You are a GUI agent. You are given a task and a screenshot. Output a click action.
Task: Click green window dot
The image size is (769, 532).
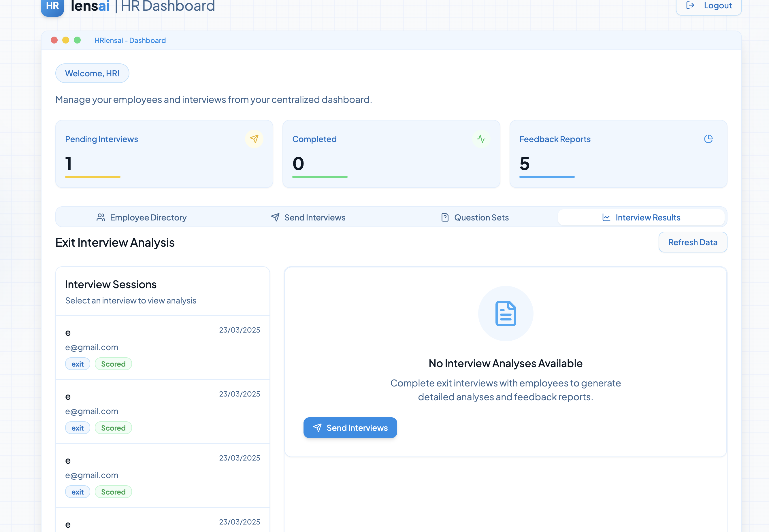pos(77,40)
